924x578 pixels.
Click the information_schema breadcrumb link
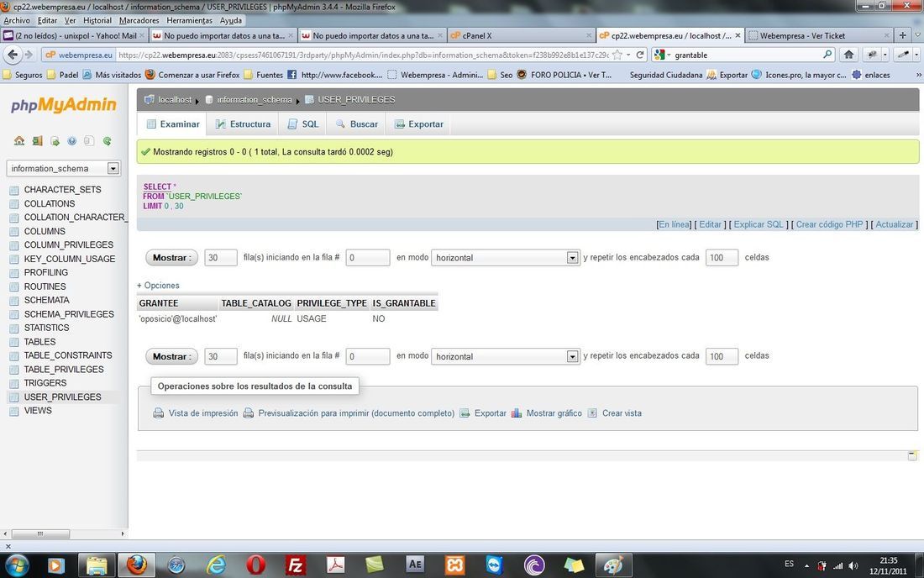[254, 100]
